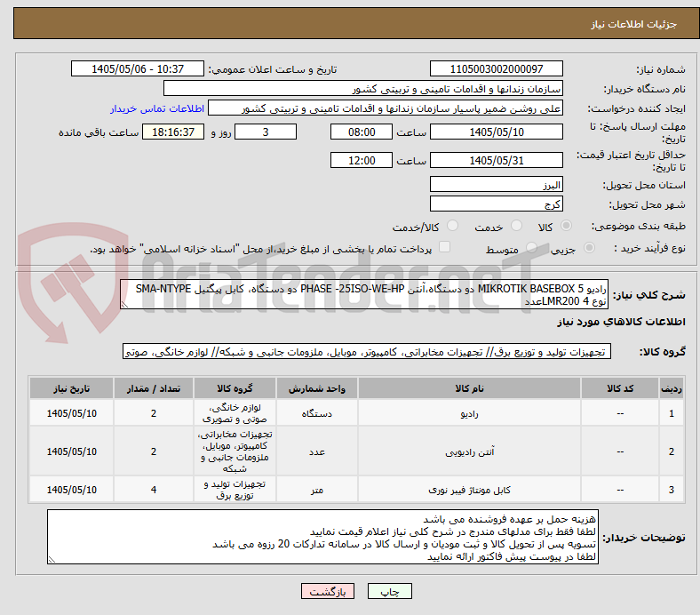Click the ردیف column header
This screenshot has height=615, width=700.
[671, 388]
